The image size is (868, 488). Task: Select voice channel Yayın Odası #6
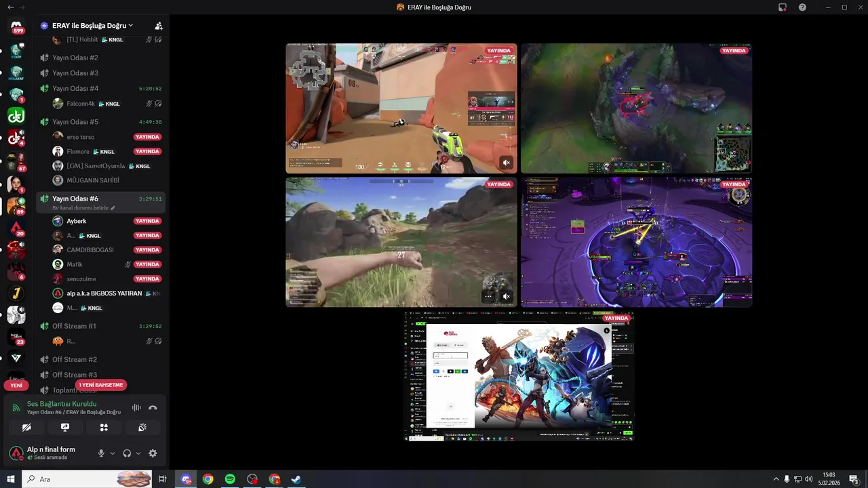(100, 202)
